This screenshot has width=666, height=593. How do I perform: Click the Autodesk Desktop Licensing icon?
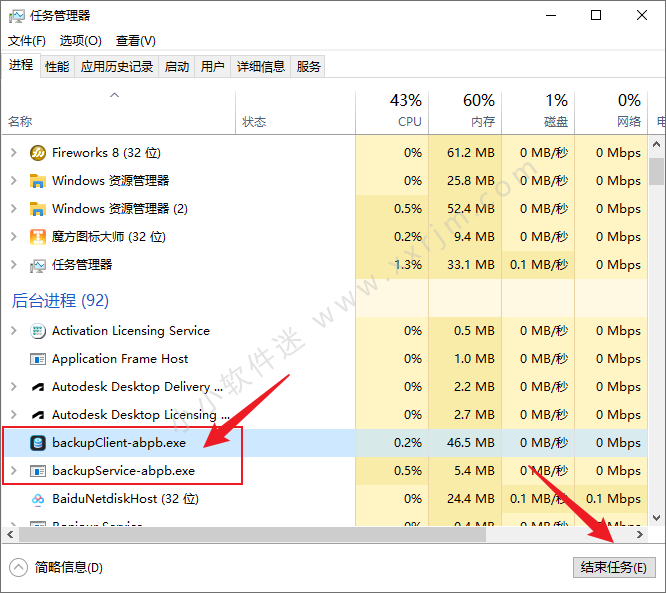tap(38, 415)
